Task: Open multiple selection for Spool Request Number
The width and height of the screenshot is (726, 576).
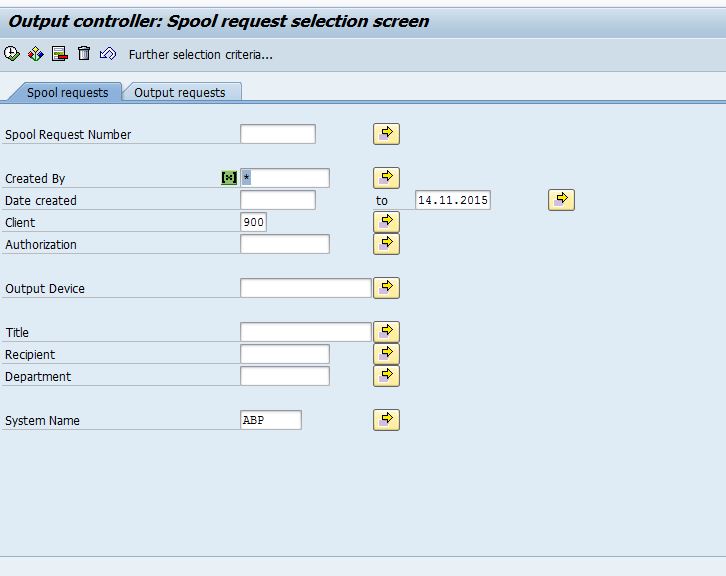Action: 386,134
